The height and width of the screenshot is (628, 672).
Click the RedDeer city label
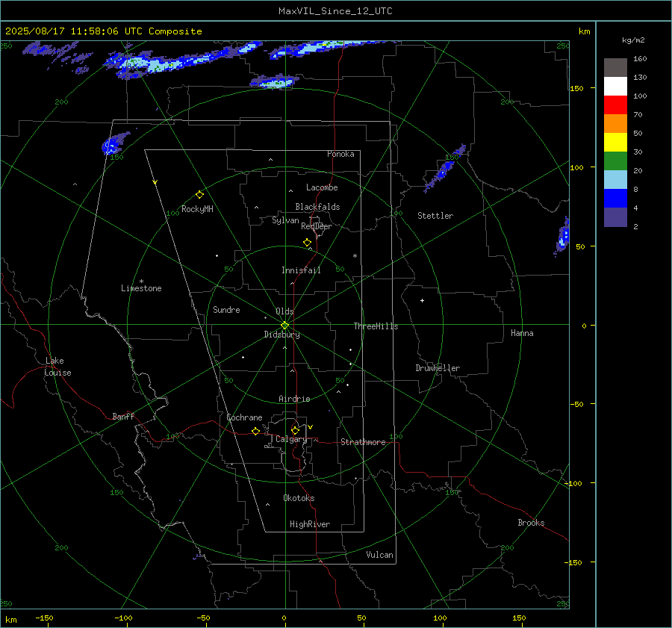(317, 226)
